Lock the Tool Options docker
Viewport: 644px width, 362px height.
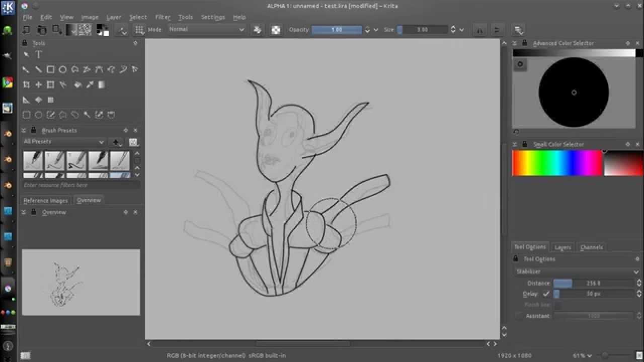(x=515, y=259)
